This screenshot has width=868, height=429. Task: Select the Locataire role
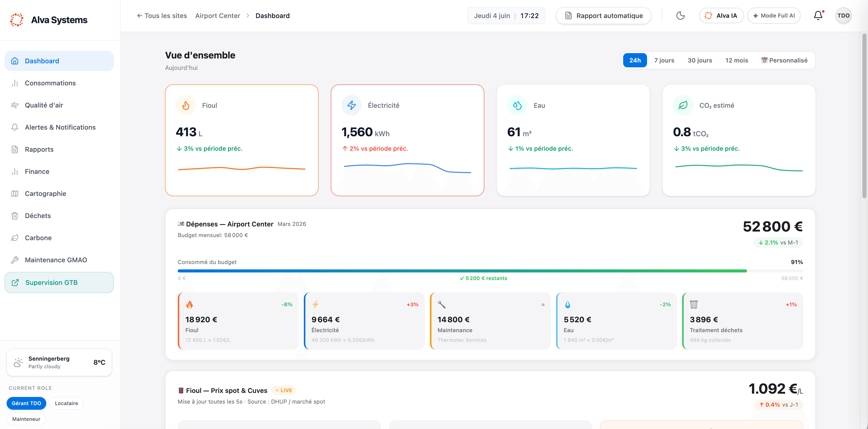(x=66, y=403)
